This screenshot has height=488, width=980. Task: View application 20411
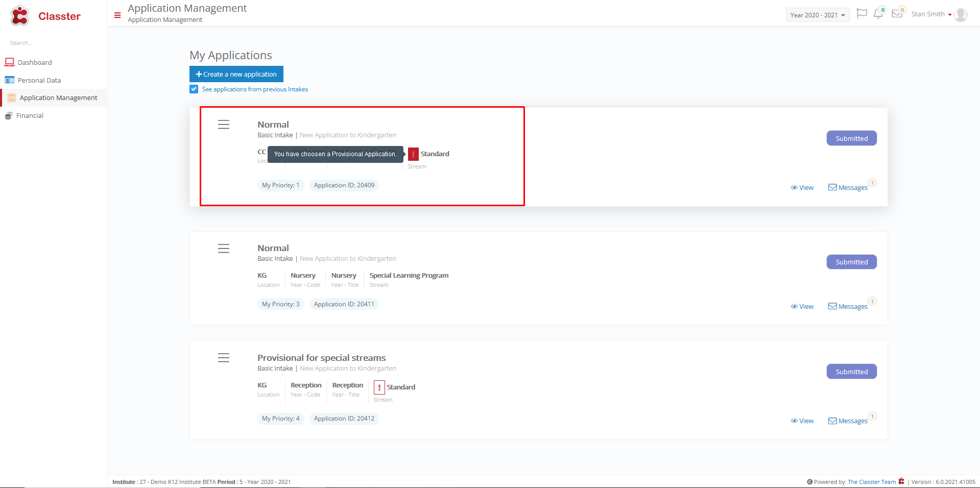click(x=802, y=307)
